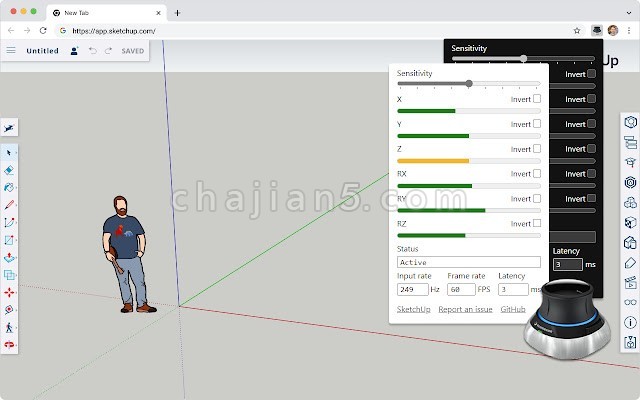
Task: Choose the Walk tool
Action: [x=9, y=327]
